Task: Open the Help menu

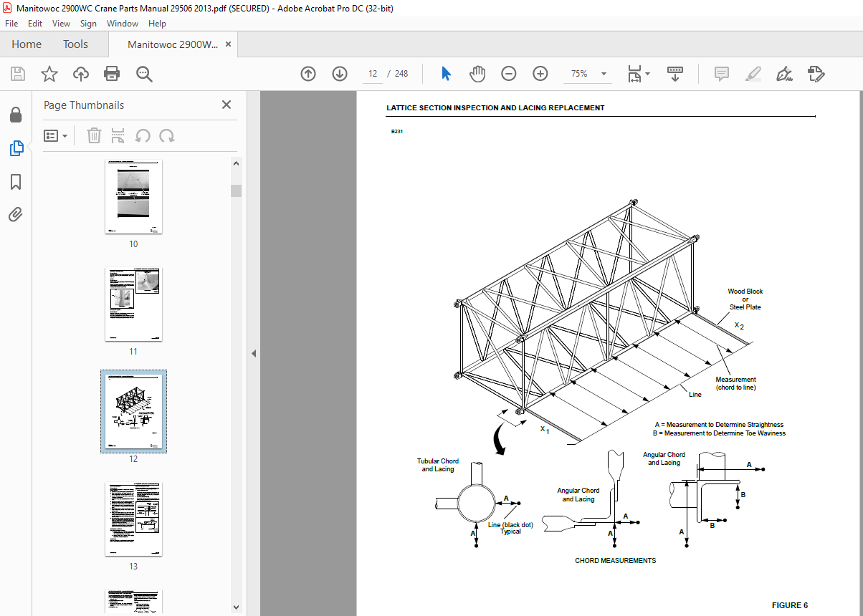Action: pos(157,24)
